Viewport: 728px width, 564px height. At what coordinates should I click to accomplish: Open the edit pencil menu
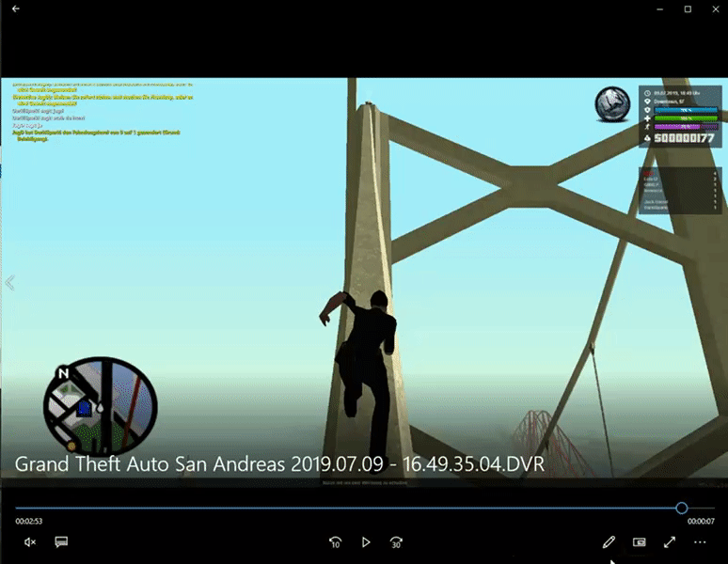click(x=609, y=541)
